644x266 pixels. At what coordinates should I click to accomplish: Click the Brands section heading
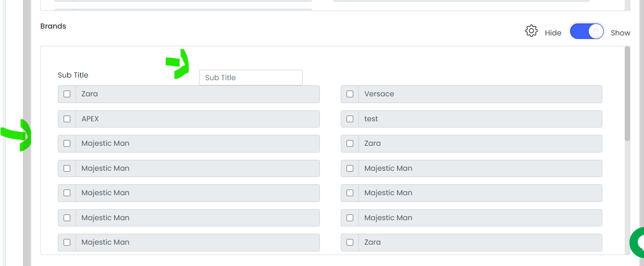pyautogui.click(x=53, y=26)
